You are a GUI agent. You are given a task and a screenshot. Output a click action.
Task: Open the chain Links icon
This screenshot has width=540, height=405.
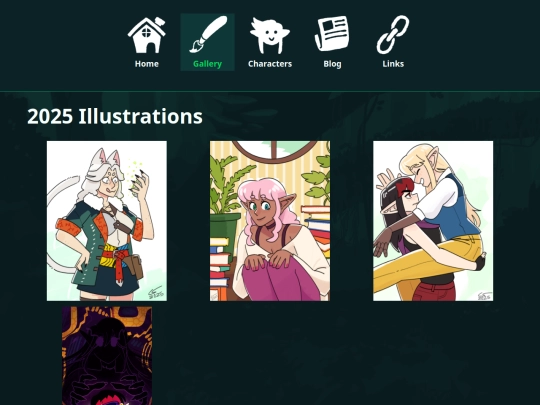click(393, 34)
